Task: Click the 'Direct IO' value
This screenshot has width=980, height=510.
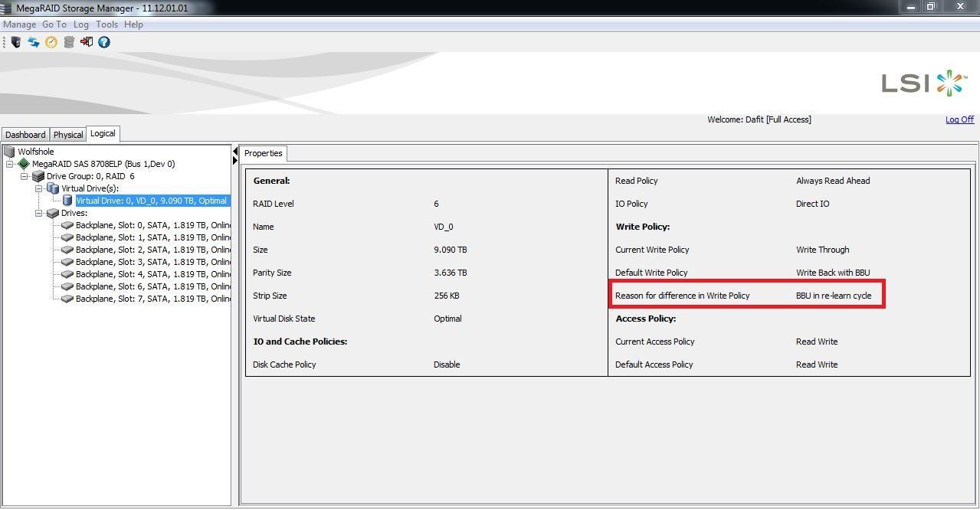Action: click(812, 204)
